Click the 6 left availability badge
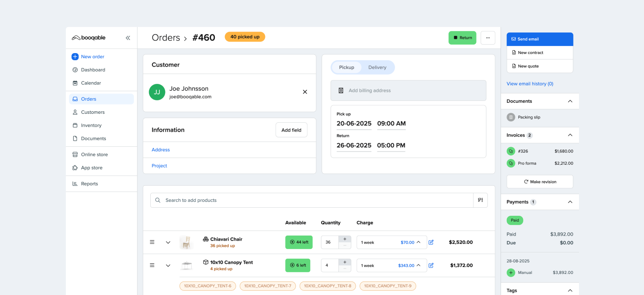The width and height of the screenshot is (644, 295). click(298, 265)
